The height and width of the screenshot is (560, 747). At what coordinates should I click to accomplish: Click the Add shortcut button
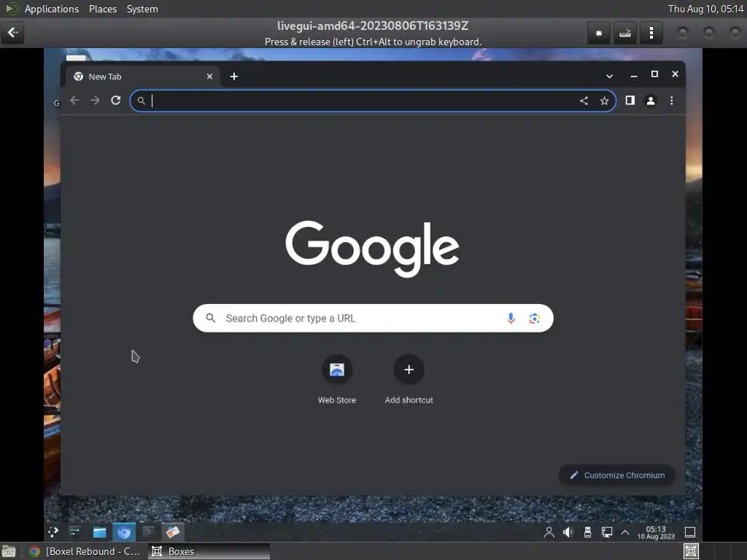409,379
